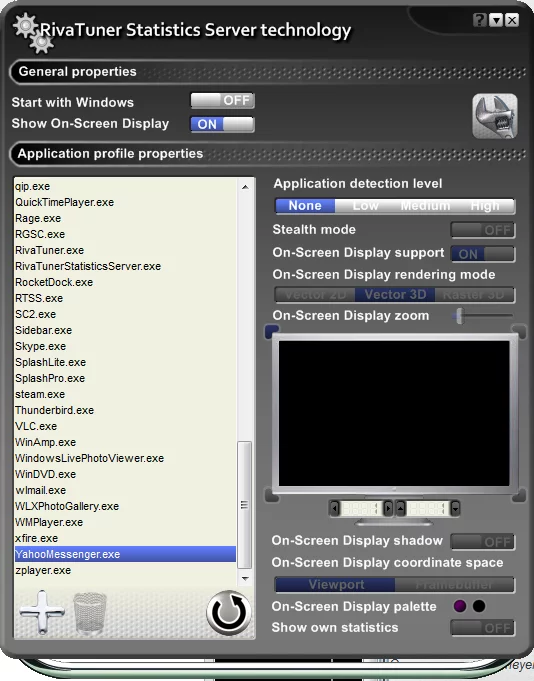534x681 pixels.
Task: Click the profile list scroll-down arrow
Action: (245, 579)
